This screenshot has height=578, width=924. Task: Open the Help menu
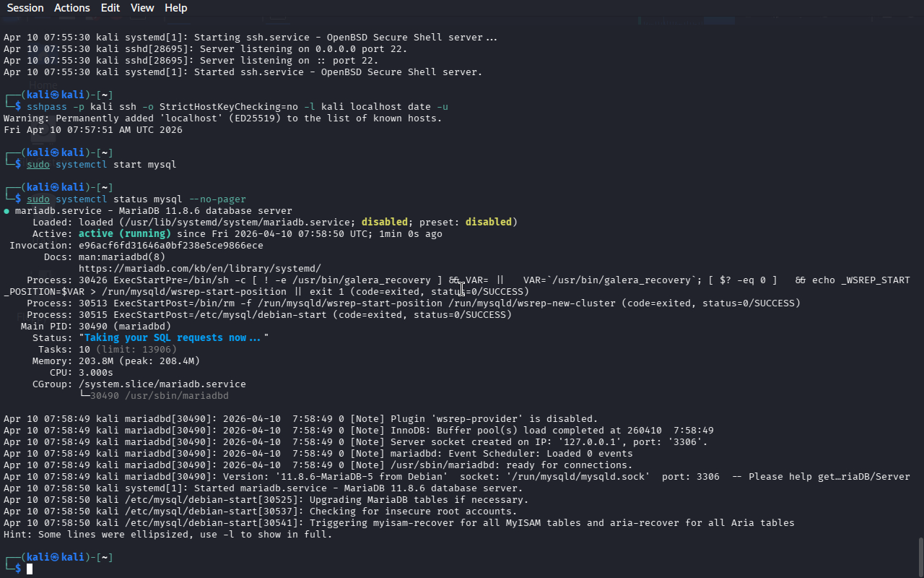[175, 8]
